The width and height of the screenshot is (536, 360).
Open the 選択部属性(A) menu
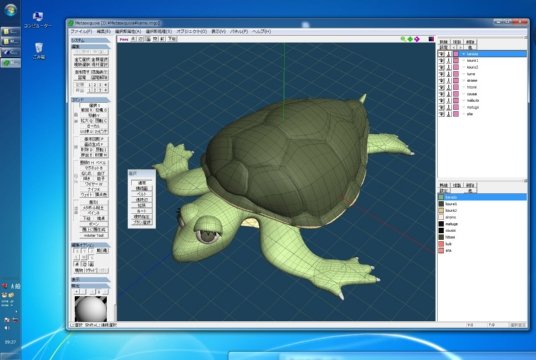[128, 31]
